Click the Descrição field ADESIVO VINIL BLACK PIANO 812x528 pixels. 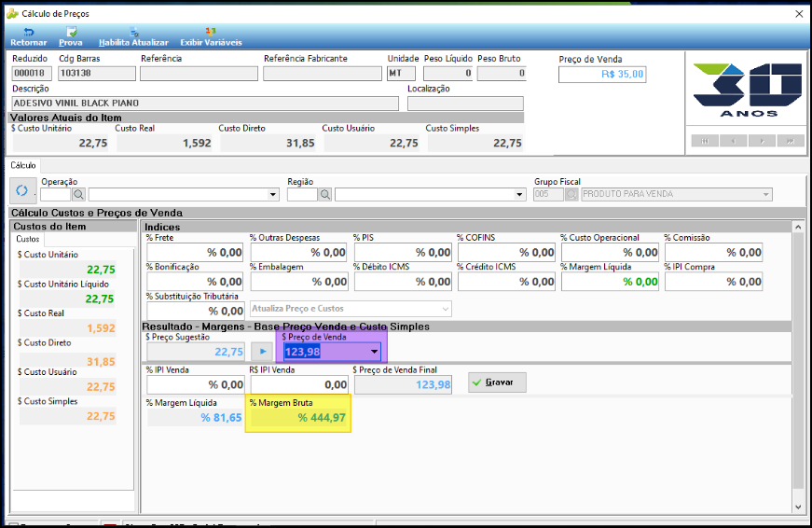coord(205,104)
